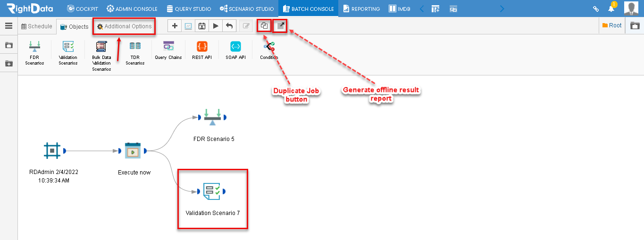The width and height of the screenshot is (644, 240).
Task: Open the Root folder link
Action: [612, 25]
